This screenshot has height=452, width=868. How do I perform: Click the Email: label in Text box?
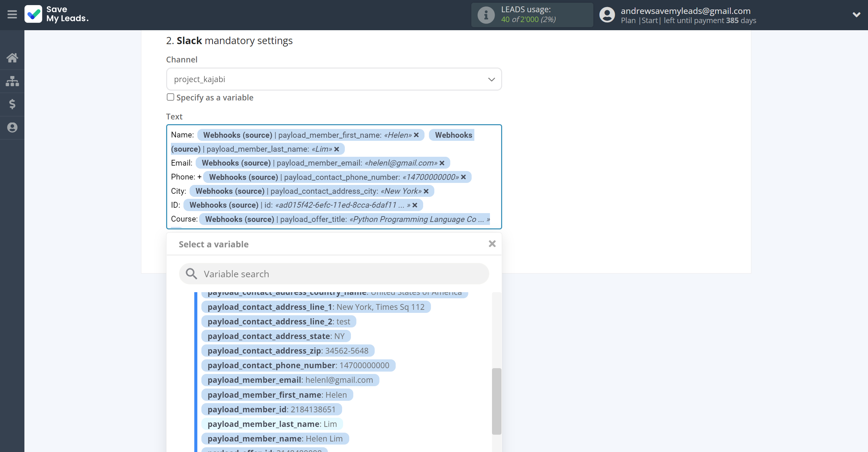(181, 163)
